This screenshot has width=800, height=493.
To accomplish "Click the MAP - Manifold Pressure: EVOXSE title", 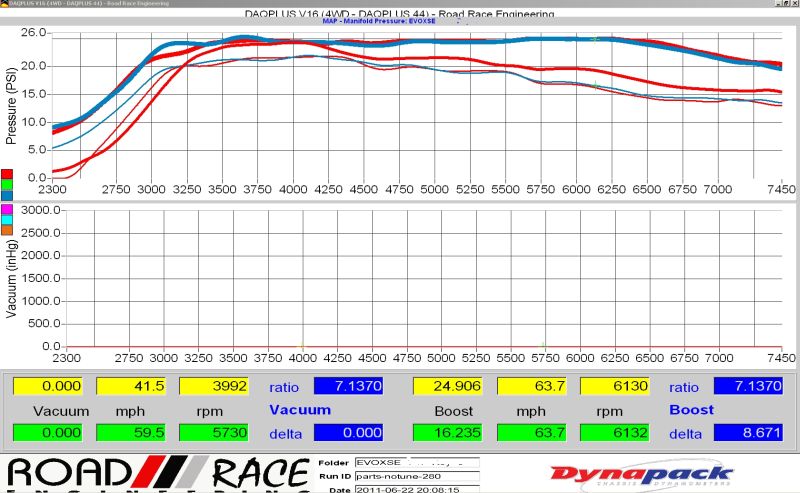I will [379, 21].
